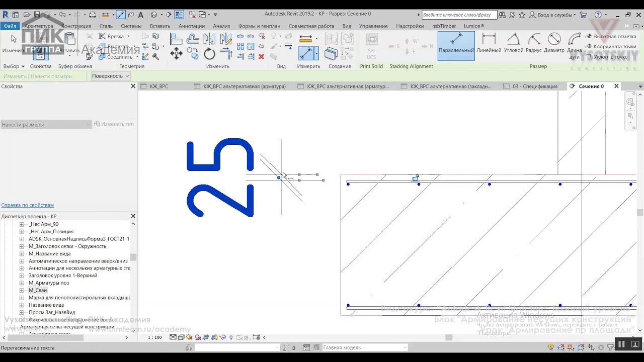Click the Уклон в точке button

(x=607, y=57)
